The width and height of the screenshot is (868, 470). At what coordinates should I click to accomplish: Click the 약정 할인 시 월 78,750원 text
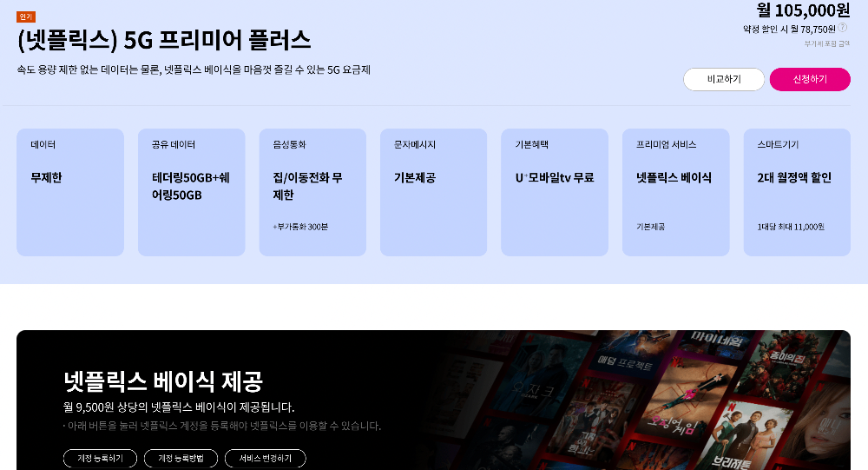(789, 29)
